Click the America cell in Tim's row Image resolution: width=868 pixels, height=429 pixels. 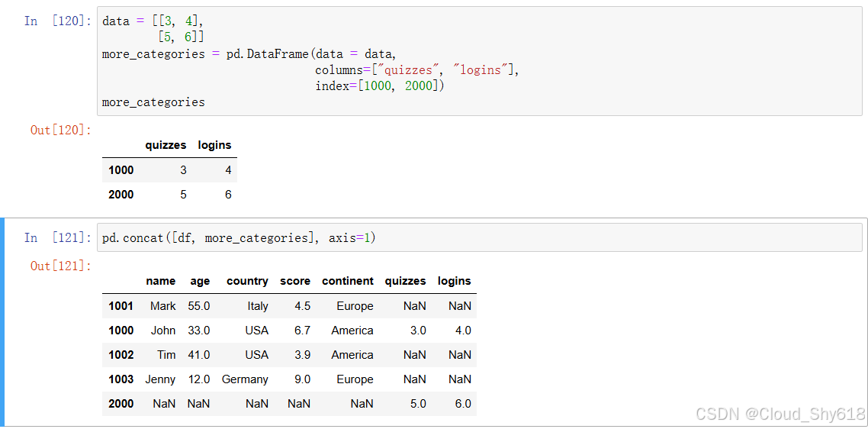click(x=352, y=355)
